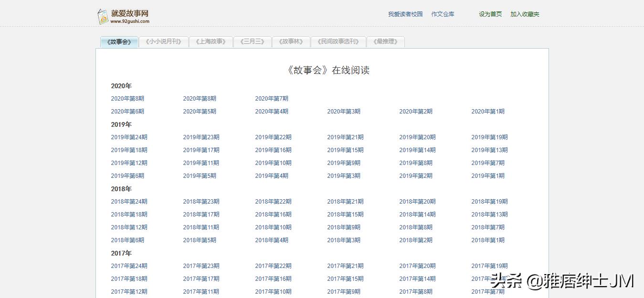This screenshot has height=298, width=644.
Task: Visit the 作文仓库 link
Action: tap(443, 14)
